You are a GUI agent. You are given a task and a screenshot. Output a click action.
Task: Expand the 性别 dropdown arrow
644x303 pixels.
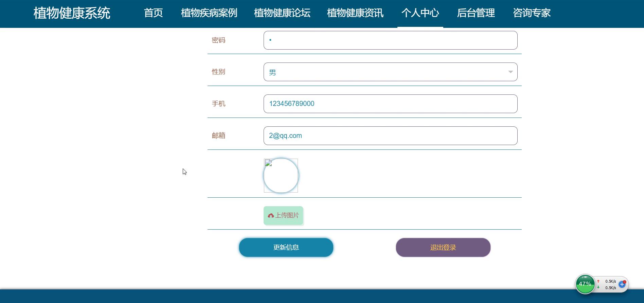point(510,72)
